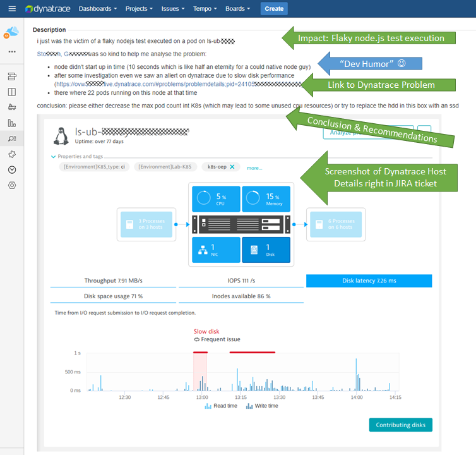476x455 pixels.
Task: Open the cloud project avatar in sidebar
Action: tap(11, 32)
